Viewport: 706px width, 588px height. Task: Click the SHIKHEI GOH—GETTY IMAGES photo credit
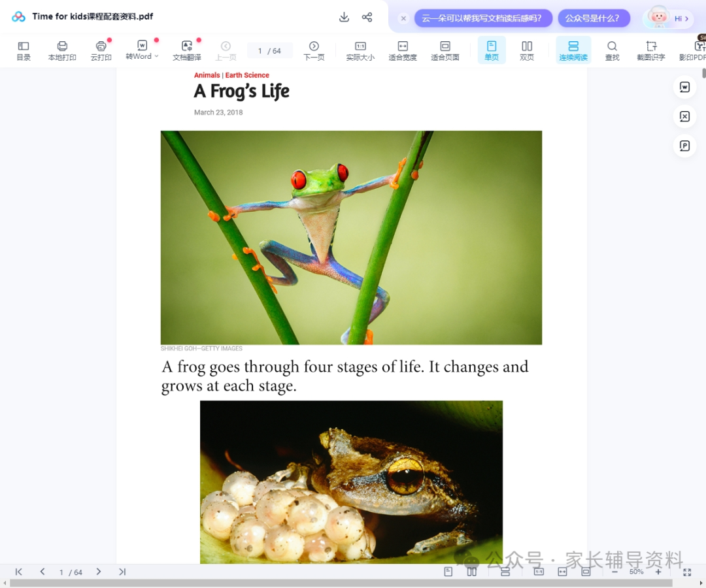201,349
